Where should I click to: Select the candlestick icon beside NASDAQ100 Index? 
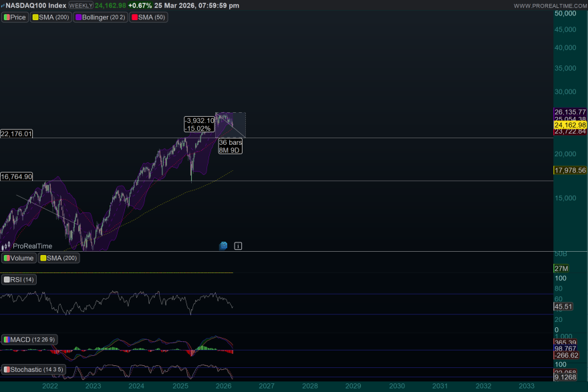pos(3,5)
